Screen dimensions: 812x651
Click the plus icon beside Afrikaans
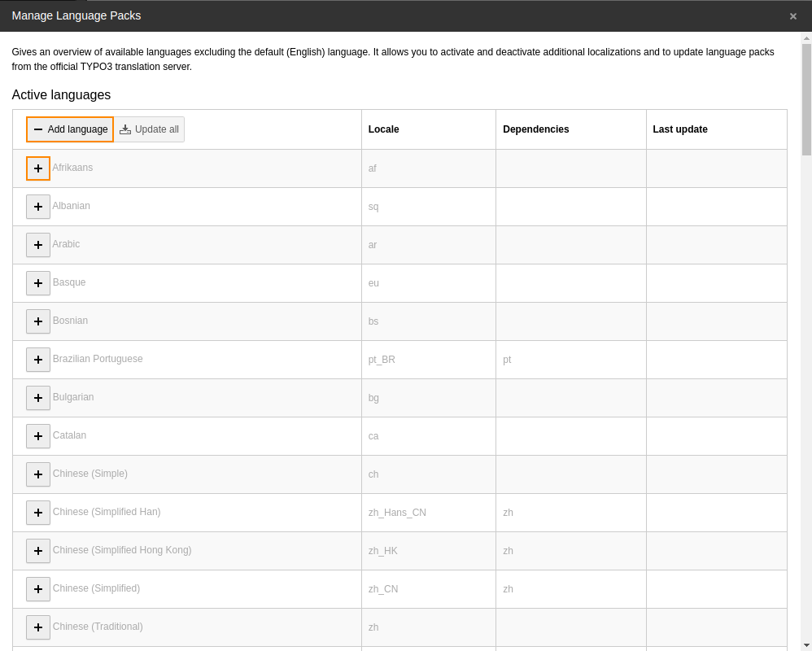pyautogui.click(x=38, y=168)
